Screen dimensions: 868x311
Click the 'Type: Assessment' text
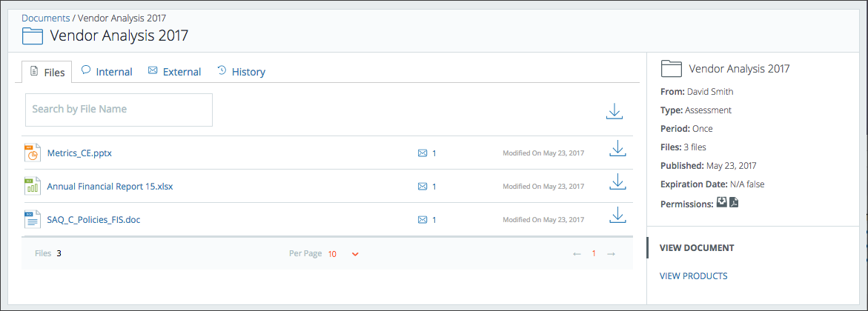tap(696, 110)
